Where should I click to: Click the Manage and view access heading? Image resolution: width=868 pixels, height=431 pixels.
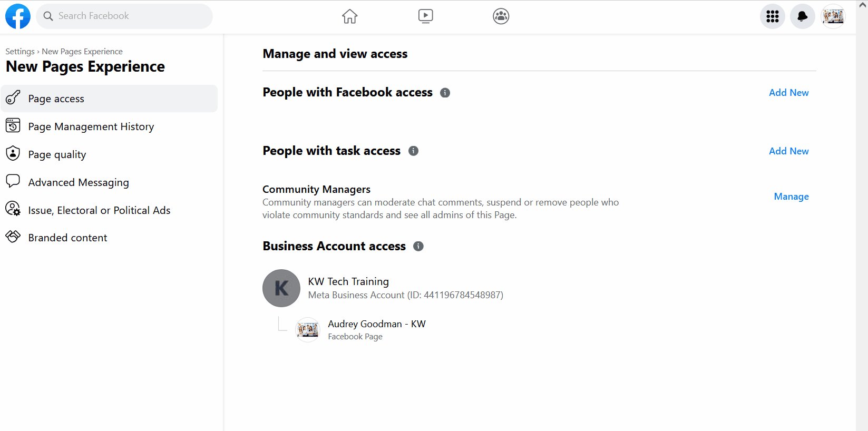pos(335,54)
